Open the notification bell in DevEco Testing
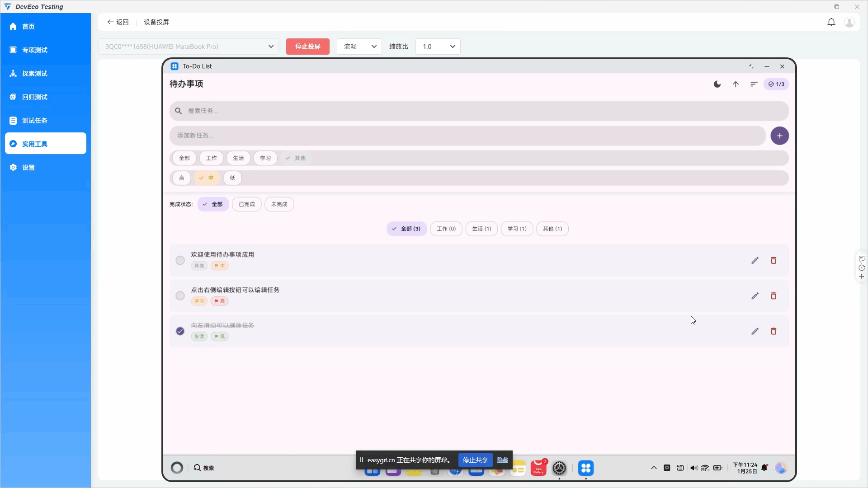 [x=831, y=22]
